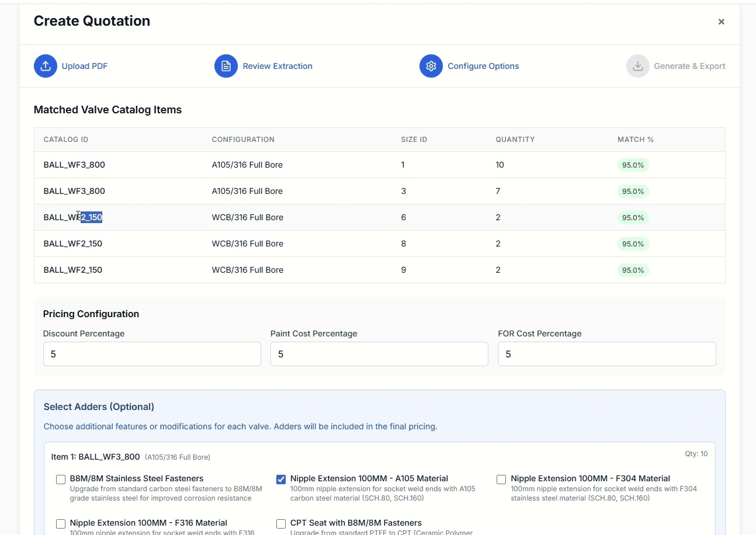Click the Catalog ID column header
Viewport: 756px width, 535px height.
[x=66, y=140]
